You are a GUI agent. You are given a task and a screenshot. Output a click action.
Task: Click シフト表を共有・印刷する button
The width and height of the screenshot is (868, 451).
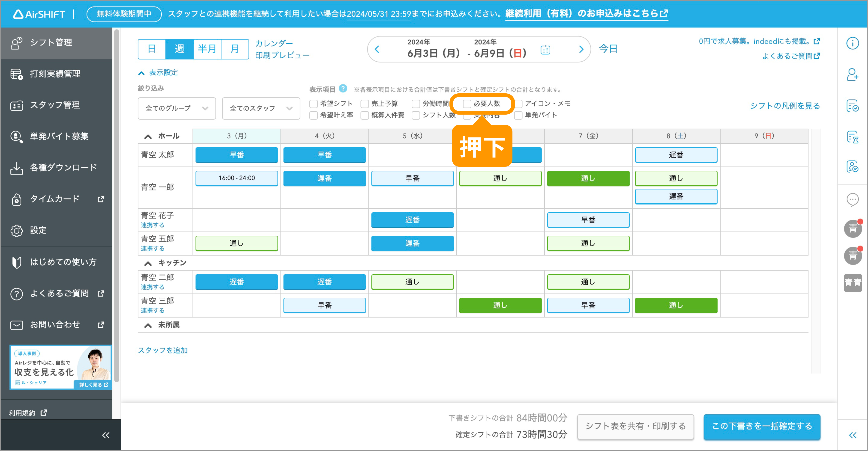pos(635,426)
